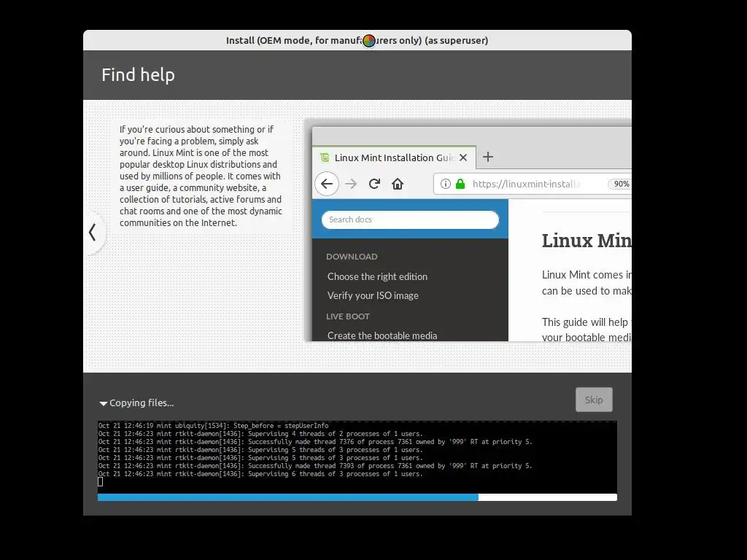Click the 'Find help' heading
This screenshot has width=747, height=560.
(138, 75)
